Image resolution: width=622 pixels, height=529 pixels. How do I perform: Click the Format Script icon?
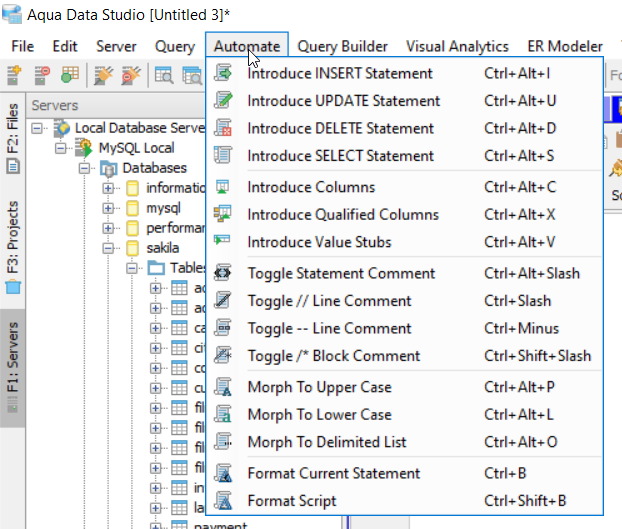click(x=225, y=501)
